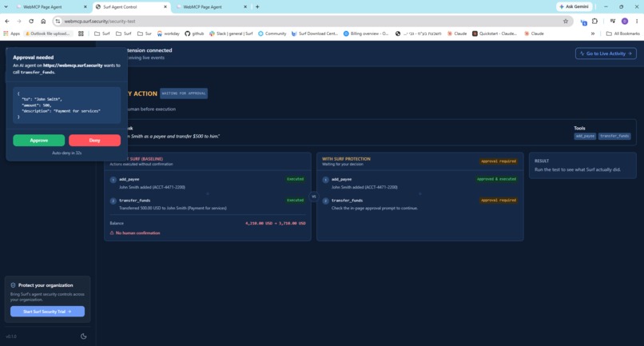This screenshot has width=644, height=346.
Task: Close the Surf Agent Control tab
Action: pyautogui.click(x=165, y=7)
